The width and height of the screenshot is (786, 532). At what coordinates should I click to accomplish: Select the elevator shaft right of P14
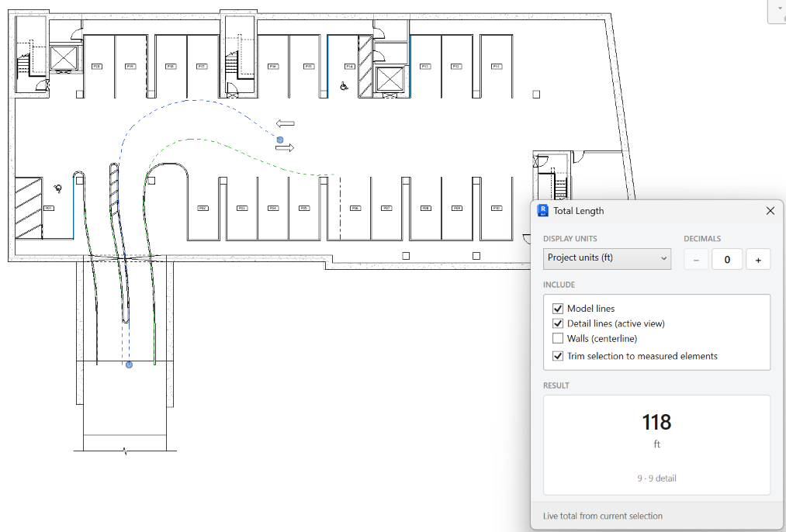point(390,80)
